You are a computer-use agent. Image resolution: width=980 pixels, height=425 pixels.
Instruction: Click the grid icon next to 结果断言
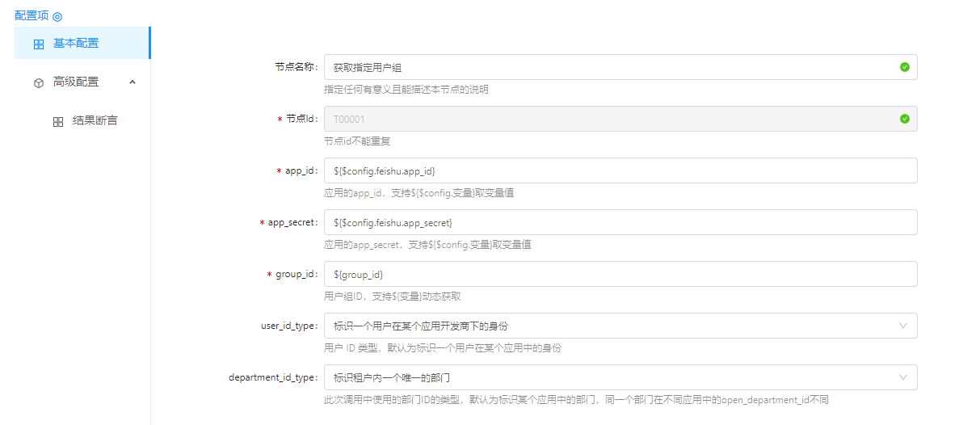[58, 122]
